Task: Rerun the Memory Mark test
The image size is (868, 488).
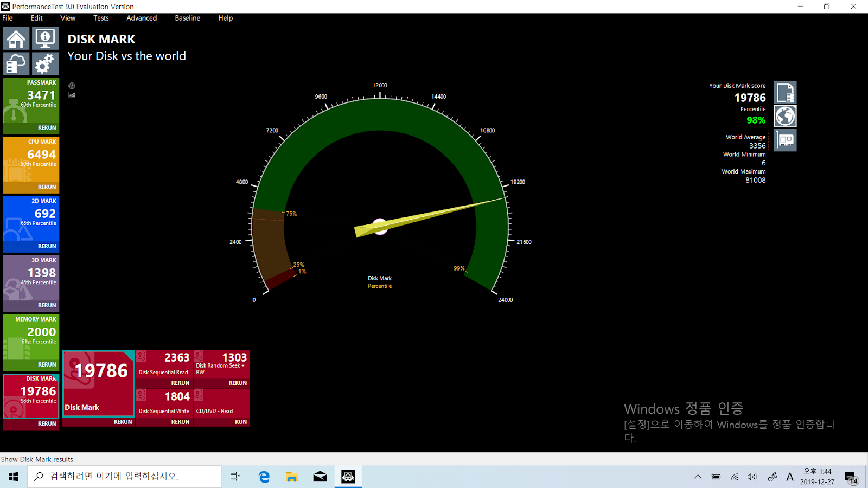Action: point(47,364)
